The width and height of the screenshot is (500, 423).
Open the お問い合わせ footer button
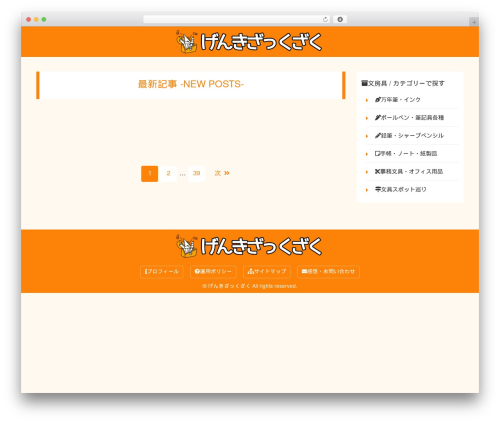328,272
